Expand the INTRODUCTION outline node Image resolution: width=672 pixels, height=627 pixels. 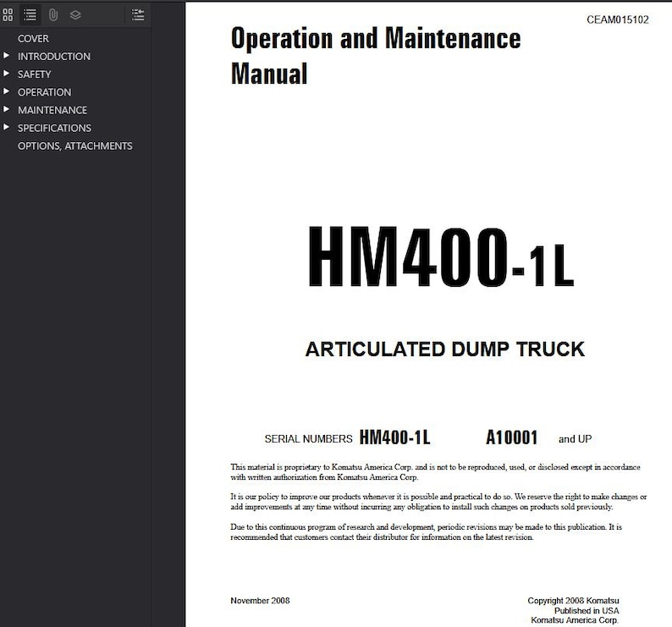pos(6,56)
